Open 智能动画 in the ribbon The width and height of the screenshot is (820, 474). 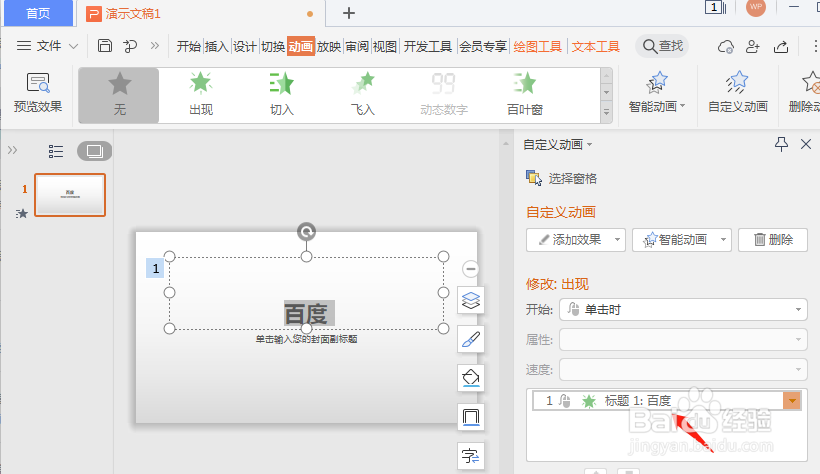(x=656, y=93)
